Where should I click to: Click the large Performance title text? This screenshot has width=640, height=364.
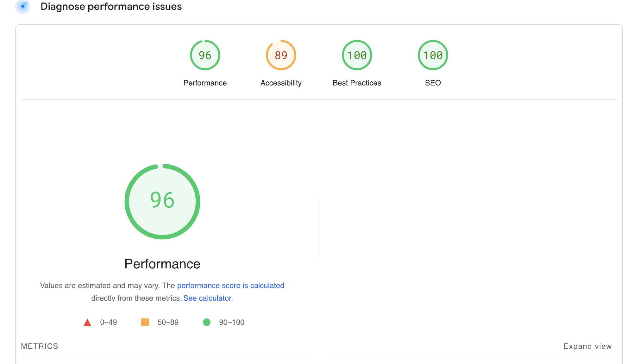click(162, 264)
